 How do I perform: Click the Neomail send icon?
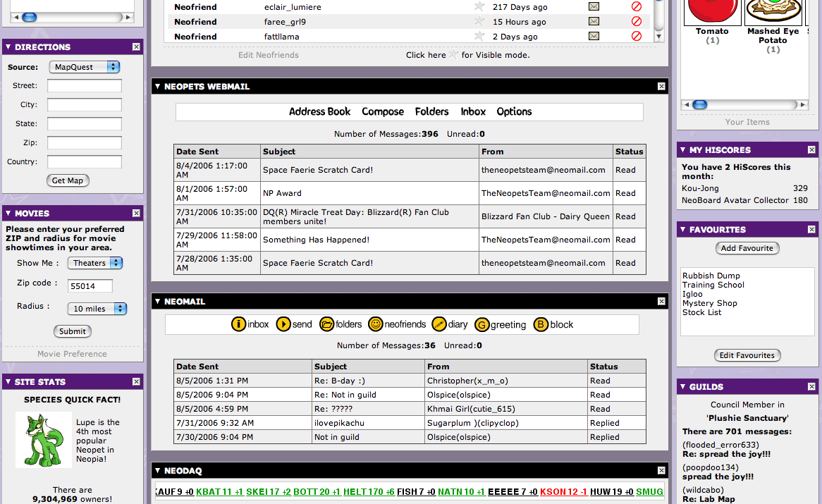(283, 324)
